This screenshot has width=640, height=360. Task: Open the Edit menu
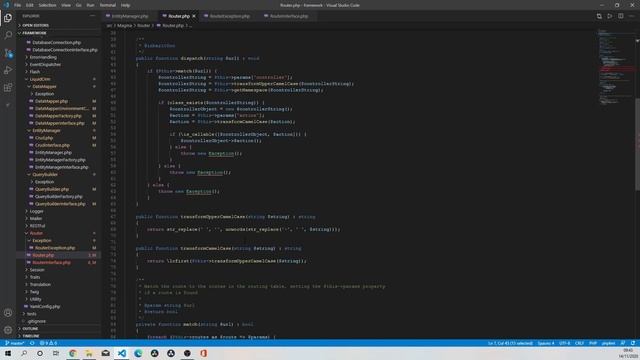[29, 5]
